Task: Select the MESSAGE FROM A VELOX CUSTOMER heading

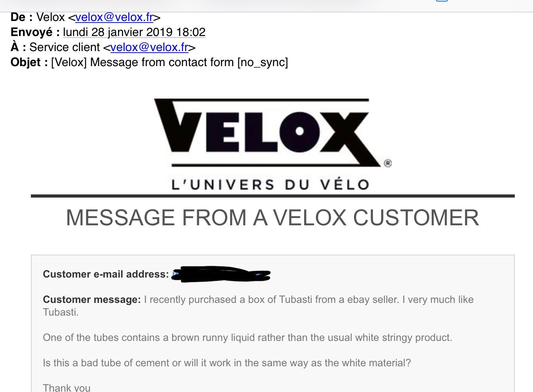Action: [272, 217]
